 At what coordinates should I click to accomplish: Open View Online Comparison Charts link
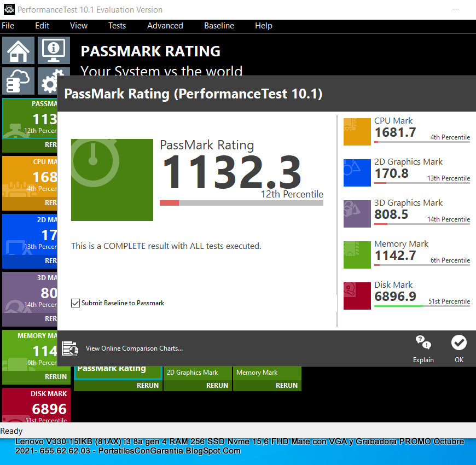click(134, 348)
